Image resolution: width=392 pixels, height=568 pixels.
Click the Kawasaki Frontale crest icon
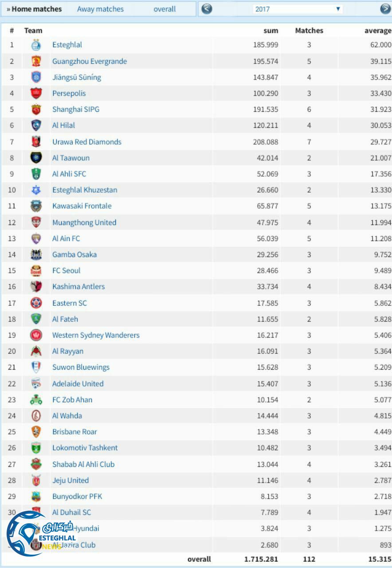(x=36, y=206)
